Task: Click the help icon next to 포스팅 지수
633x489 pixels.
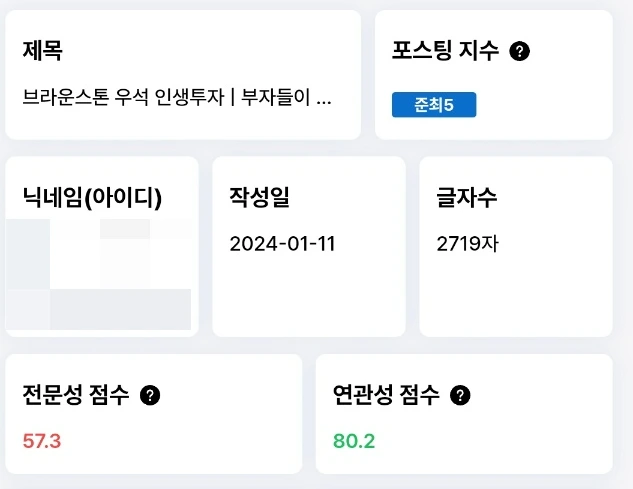Action: (x=519, y=51)
